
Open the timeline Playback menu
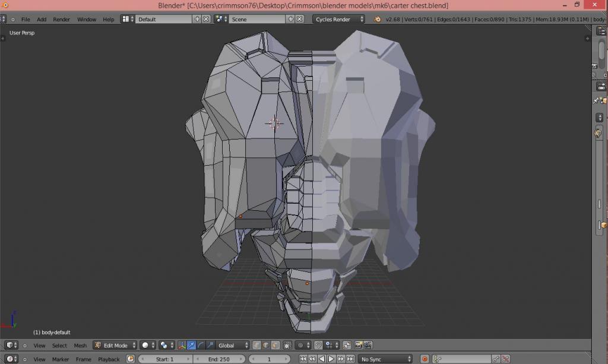[109, 359]
